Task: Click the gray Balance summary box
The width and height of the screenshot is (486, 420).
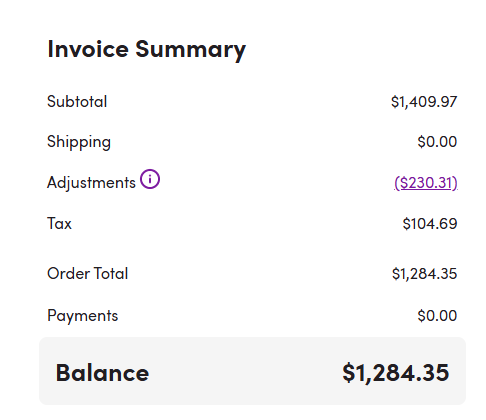Action: 252,371
